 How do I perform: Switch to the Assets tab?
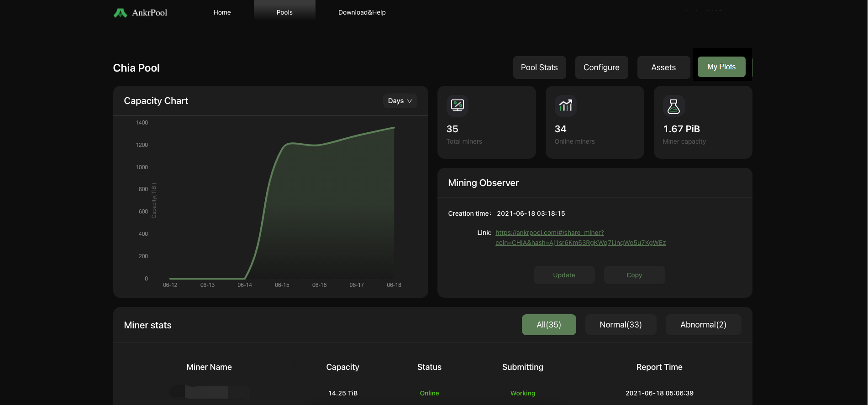[663, 67]
